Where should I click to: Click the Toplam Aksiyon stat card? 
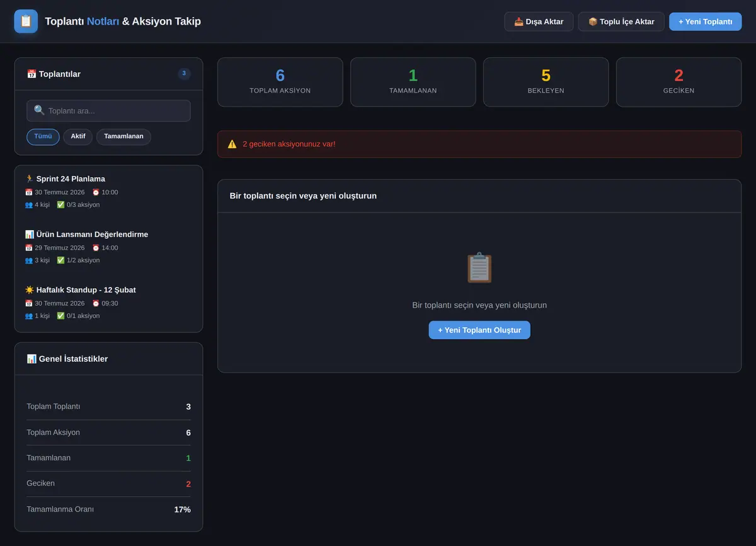280,82
